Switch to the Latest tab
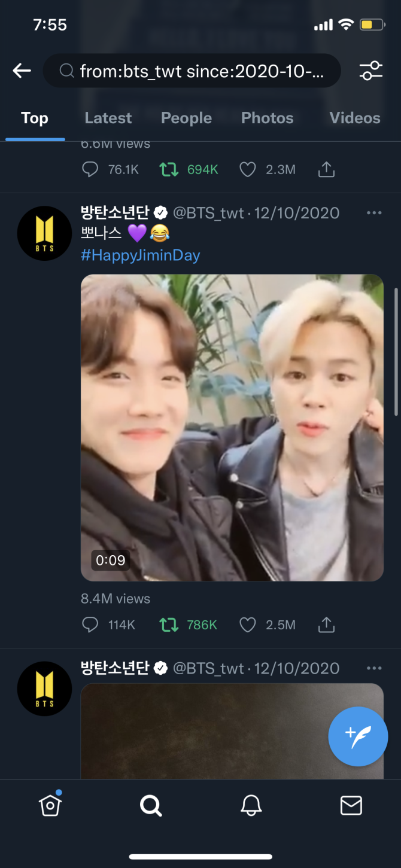401x868 pixels. click(x=108, y=118)
